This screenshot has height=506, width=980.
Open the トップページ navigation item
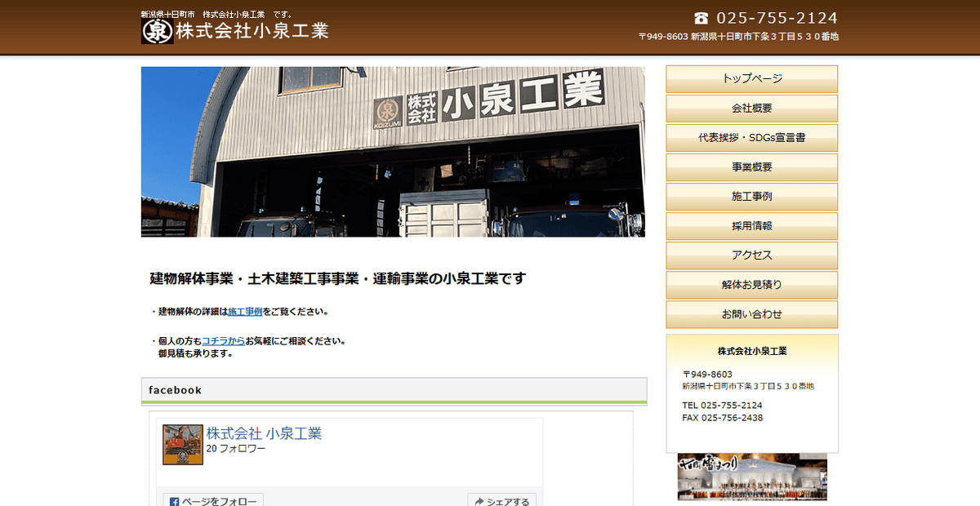tap(751, 79)
